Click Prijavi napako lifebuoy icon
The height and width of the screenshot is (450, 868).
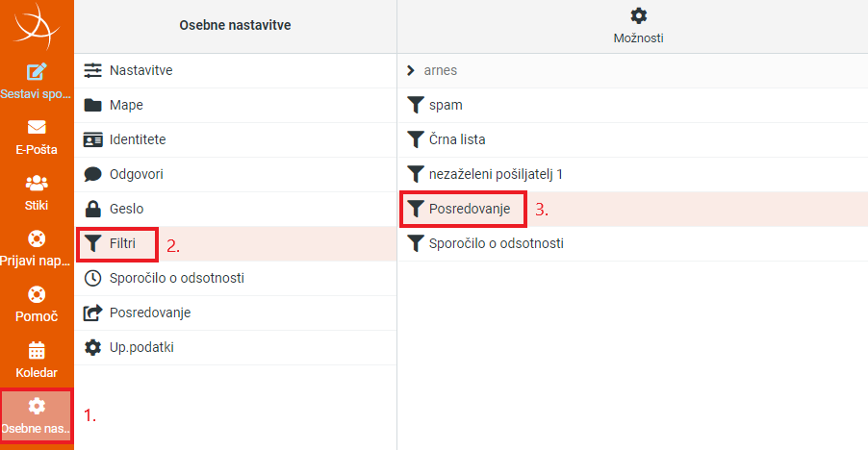[x=37, y=238]
